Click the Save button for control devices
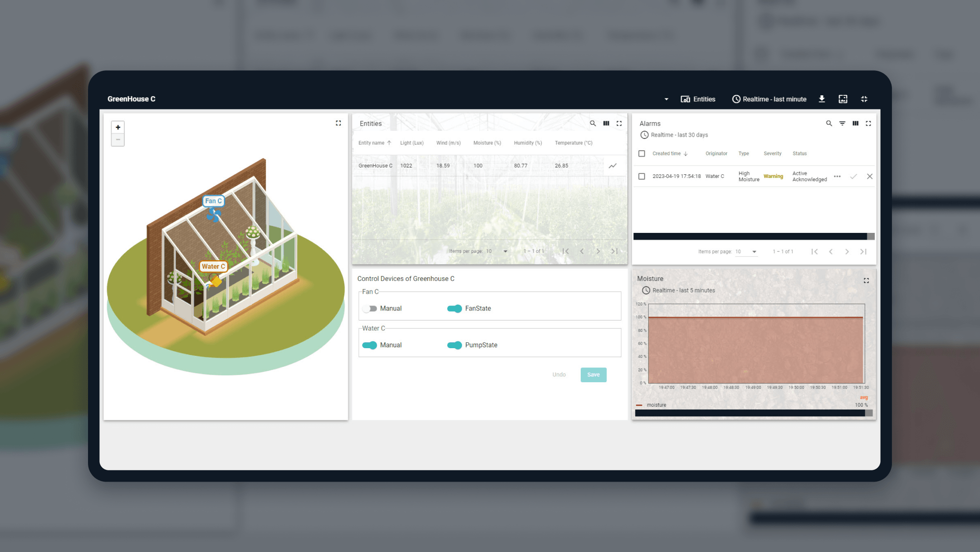The image size is (980, 552). 593,375
